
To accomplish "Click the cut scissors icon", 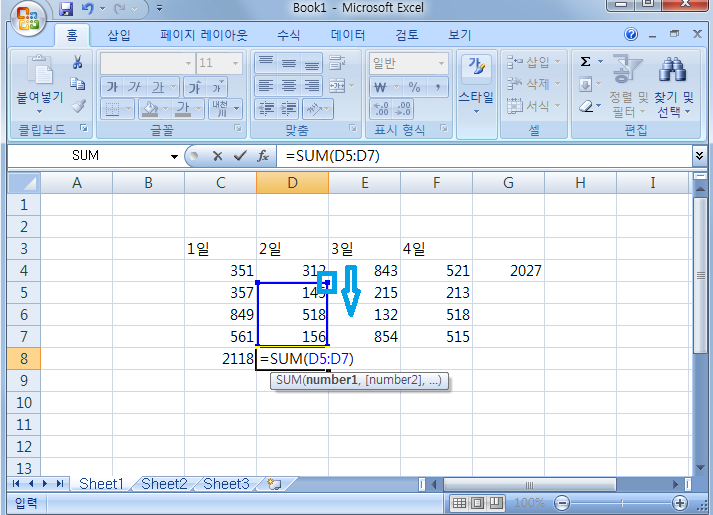I will (77, 62).
